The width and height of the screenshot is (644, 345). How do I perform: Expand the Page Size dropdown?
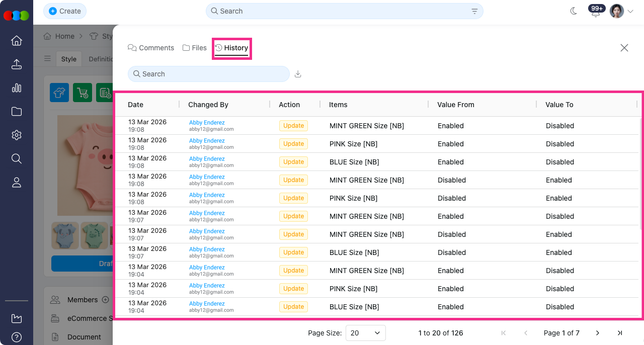[x=365, y=333]
